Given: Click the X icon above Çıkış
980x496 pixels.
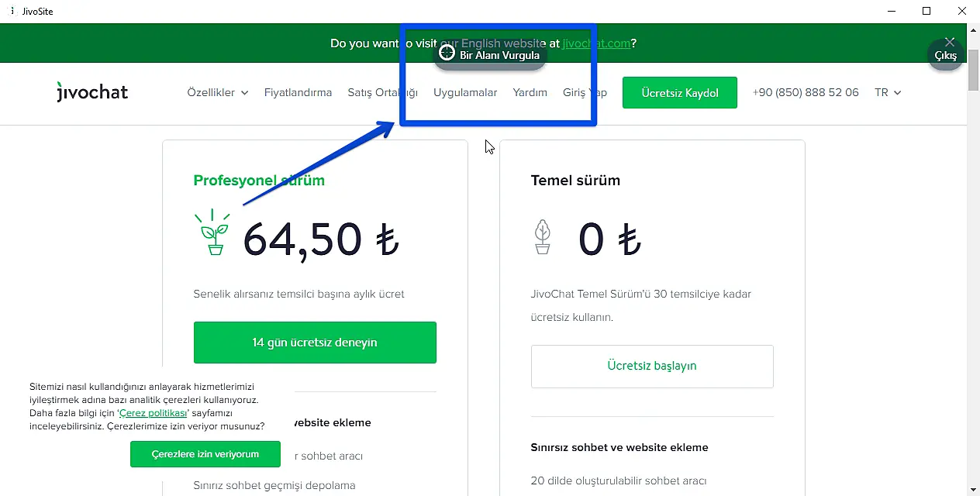Looking at the screenshot, I should coord(950,43).
